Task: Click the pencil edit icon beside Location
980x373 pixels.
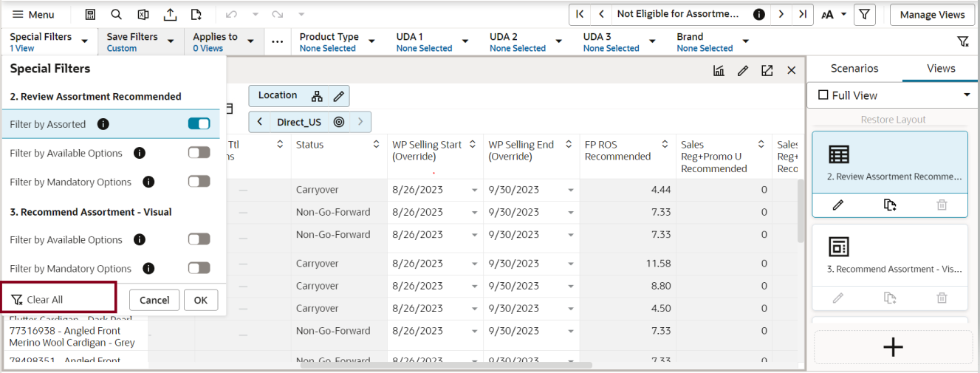Action: (x=338, y=96)
